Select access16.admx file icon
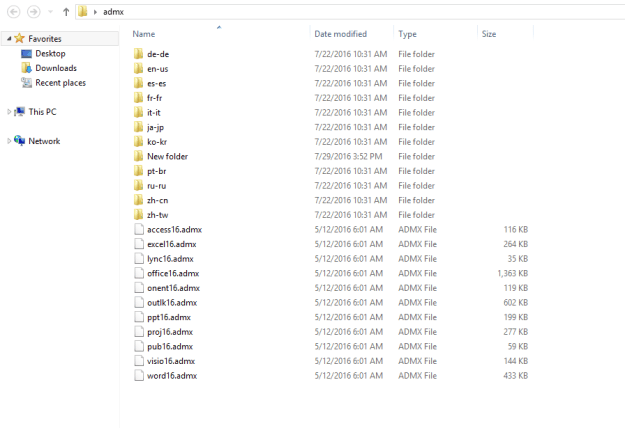Image resolution: width=625 pixels, height=428 pixels. [x=139, y=229]
